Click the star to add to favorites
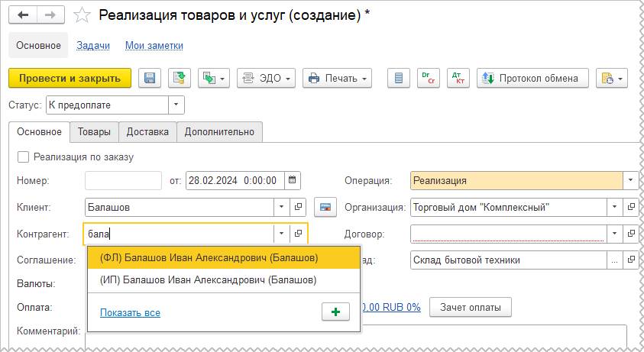Image resolution: width=644 pixels, height=352 pixels. coord(84,15)
